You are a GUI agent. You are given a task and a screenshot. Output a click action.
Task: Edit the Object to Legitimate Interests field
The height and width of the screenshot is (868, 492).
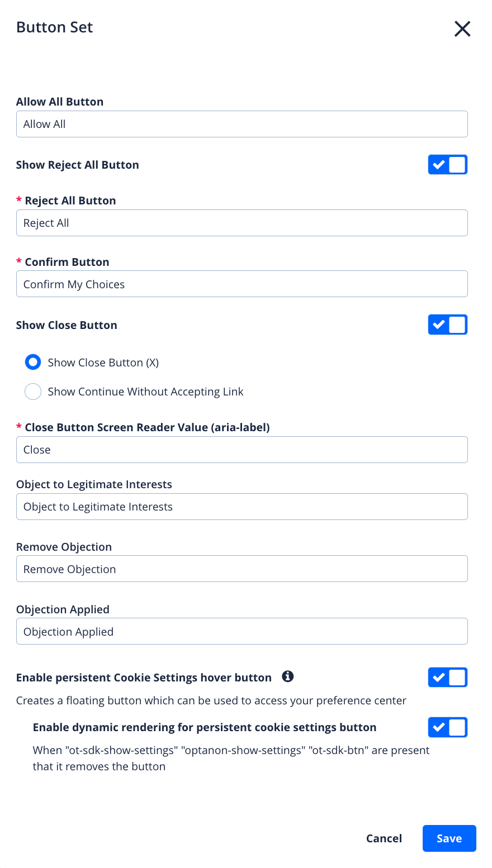click(x=242, y=507)
